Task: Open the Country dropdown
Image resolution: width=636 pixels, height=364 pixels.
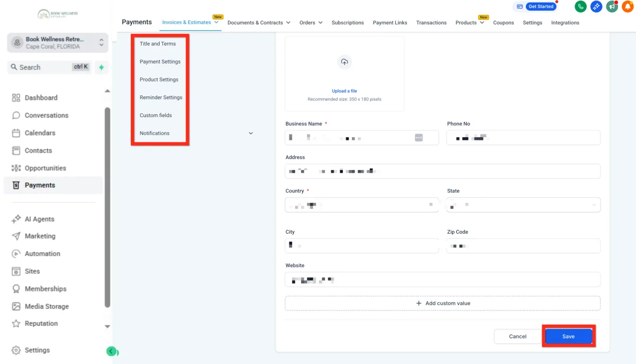Action: coord(362,205)
